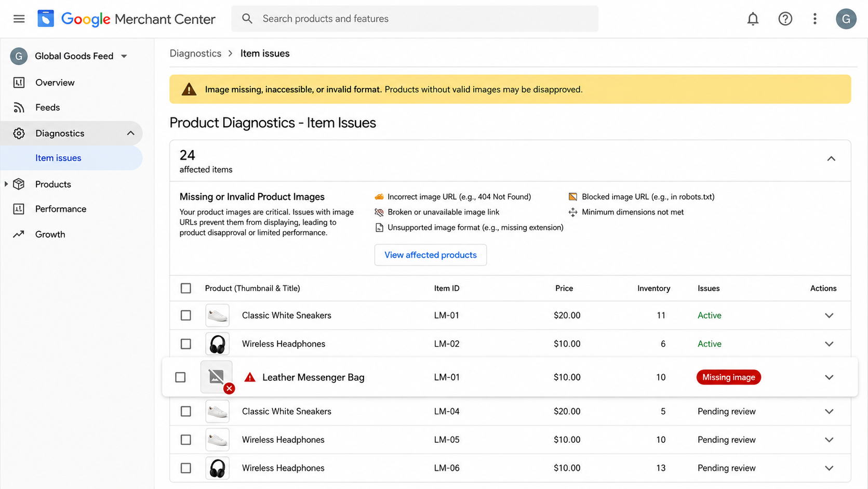The image size is (868, 489).
Task: Click the Performance chart icon
Action: click(x=19, y=209)
